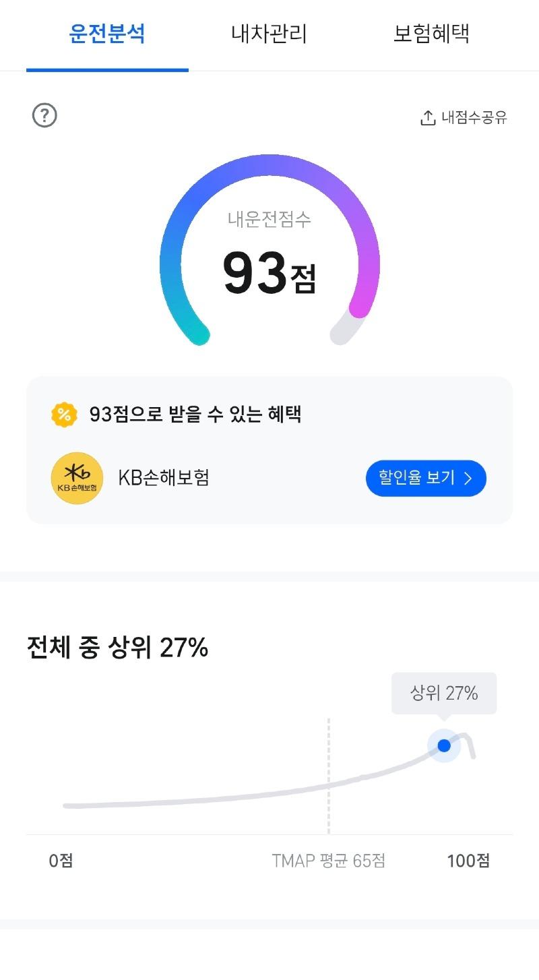Image resolution: width=539 pixels, height=980 pixels.
Task: Switch to the 보험혜택 tab
Action: 431,34
